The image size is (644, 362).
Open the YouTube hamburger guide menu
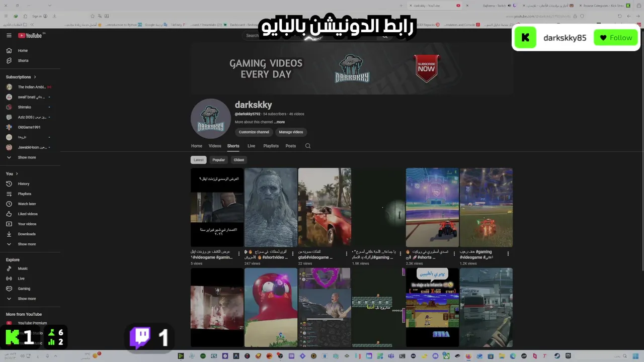pos(9,36)
